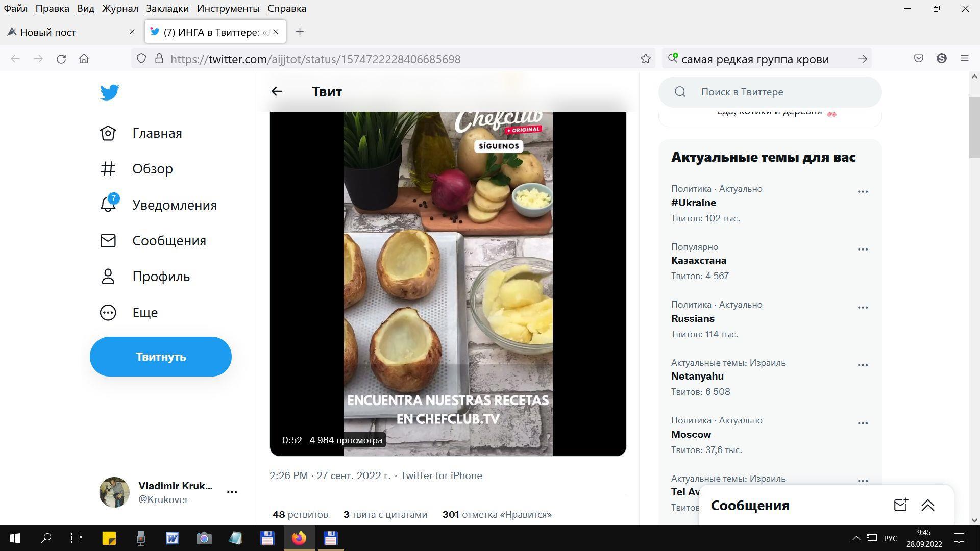980x551 pixels.
Task: Click the page vertical scrollbar thumb
Action: coord(974,128)
